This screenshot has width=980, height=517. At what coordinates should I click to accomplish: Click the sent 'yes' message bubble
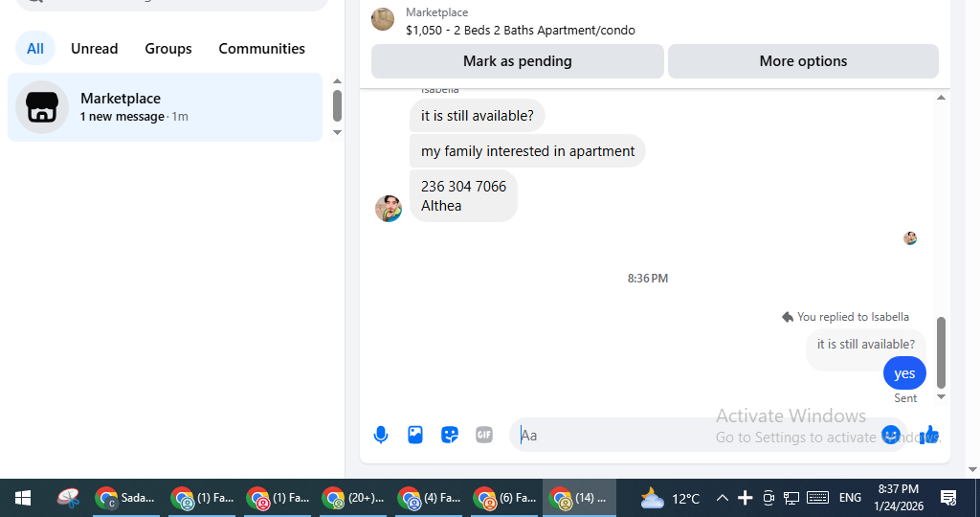tap(904, 373)
